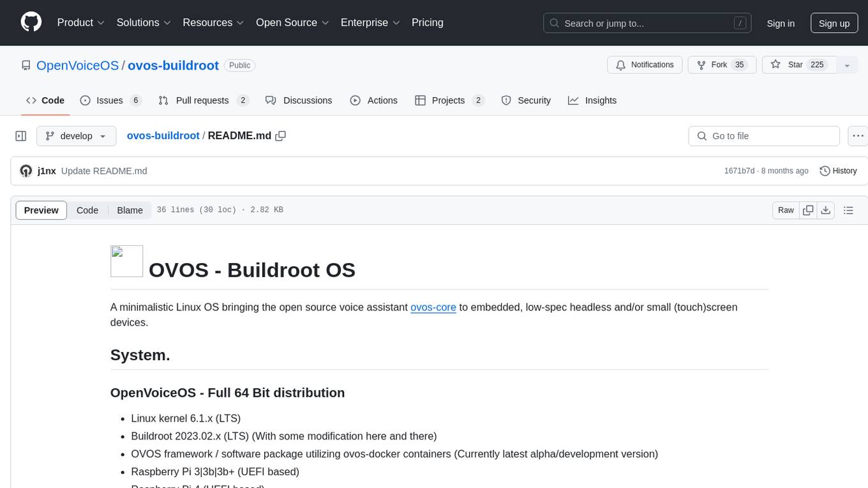The height and width of the screenshot is (488, 868).
Task: Expand the Enterprise menu
Action: pos(370,22)
